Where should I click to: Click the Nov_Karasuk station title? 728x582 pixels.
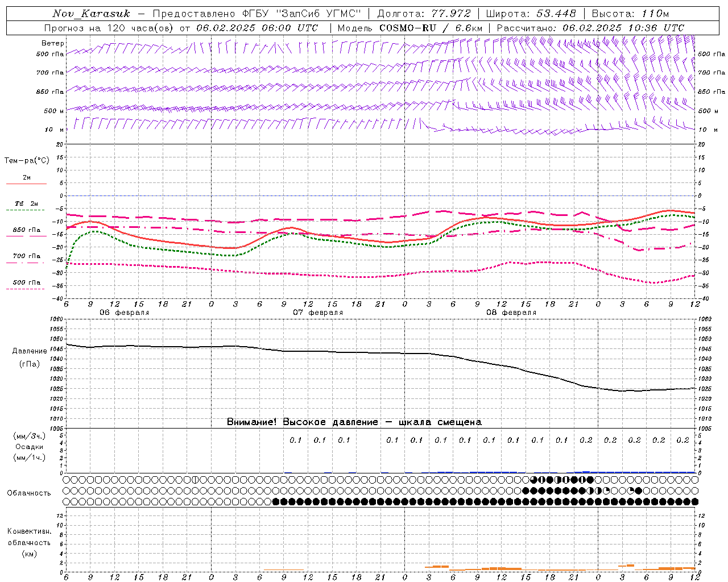point(91,14)
